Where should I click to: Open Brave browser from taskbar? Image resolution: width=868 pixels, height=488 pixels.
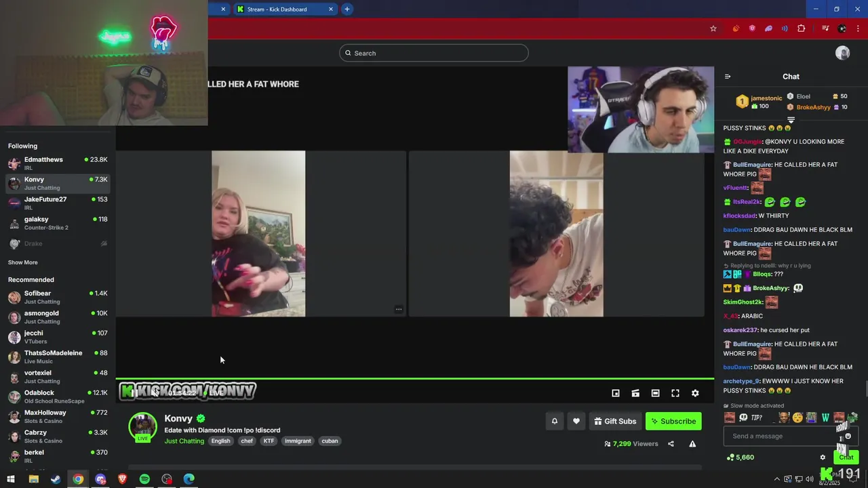[123, 479]
